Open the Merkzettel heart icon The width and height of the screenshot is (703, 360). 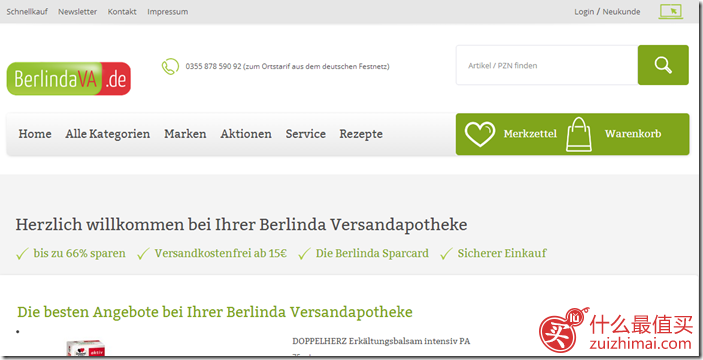pos(480,134)
